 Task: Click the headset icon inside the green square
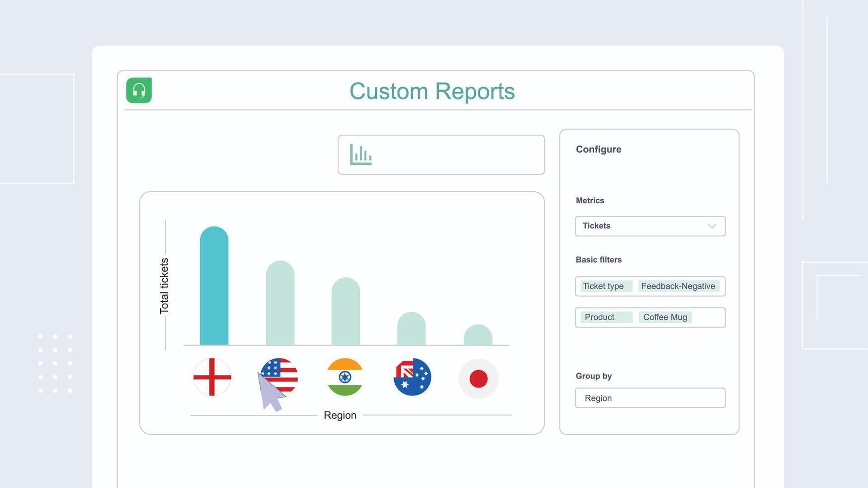click(x=139, y=91)
